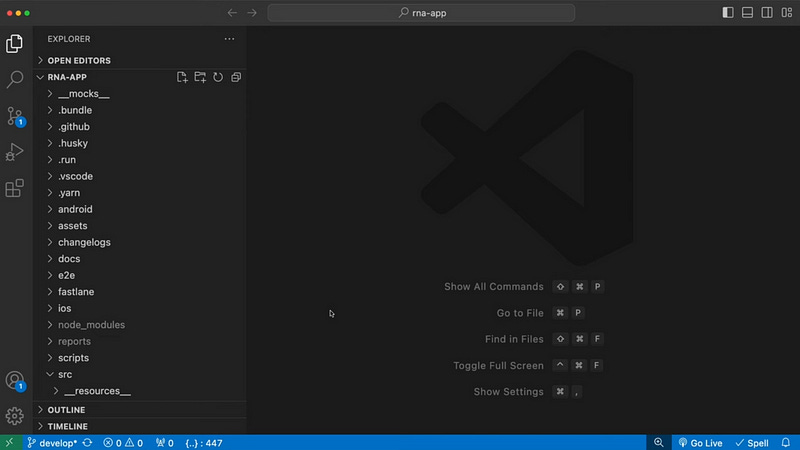Screen dimensions: 800x450
Task: Click Toggle Full Screen hint text
Action: [498, 366]
